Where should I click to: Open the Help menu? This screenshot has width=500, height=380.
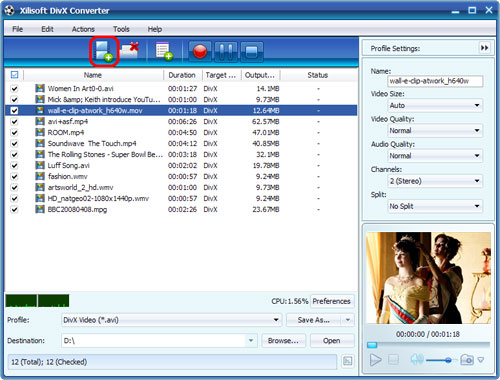[155, 29]
